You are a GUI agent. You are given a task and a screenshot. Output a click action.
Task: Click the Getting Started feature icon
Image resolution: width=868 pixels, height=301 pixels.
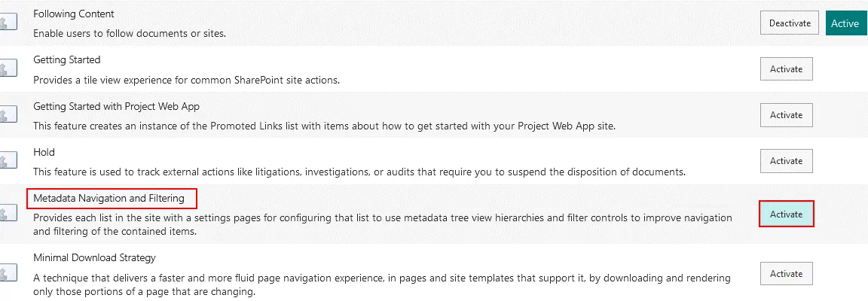point(8,69)
